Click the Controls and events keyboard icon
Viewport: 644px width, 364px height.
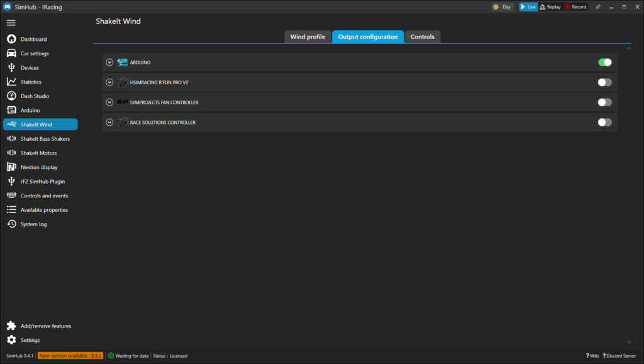click(x=11, y=196)
